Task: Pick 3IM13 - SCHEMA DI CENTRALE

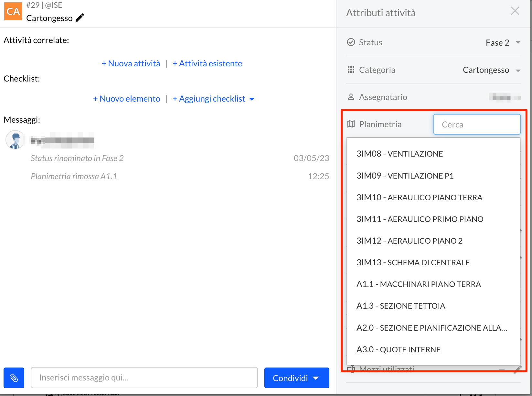Action: pos(433,262)
